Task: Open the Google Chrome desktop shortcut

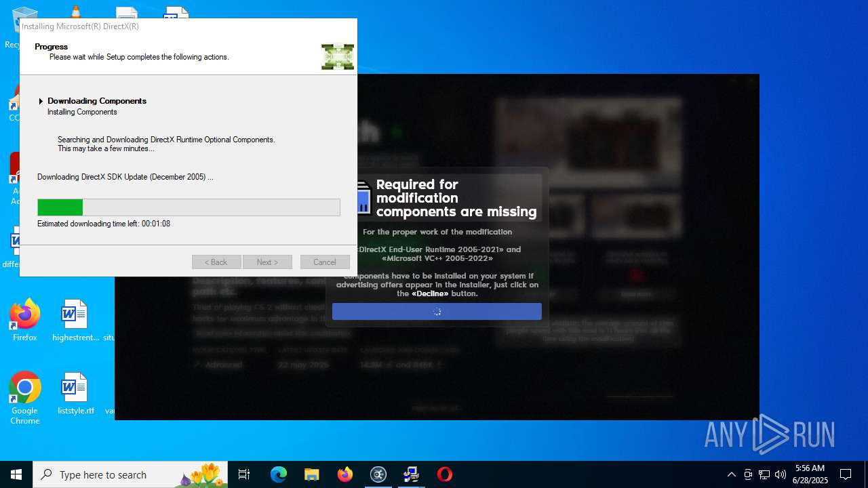Action: pyautogui.click(x=25, y=399)
